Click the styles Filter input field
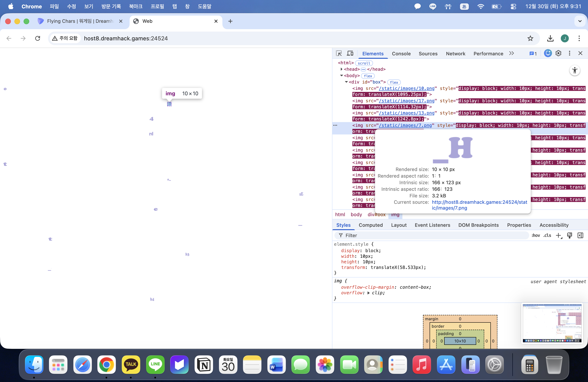This screenshot has height=382, width=588. 432,235
